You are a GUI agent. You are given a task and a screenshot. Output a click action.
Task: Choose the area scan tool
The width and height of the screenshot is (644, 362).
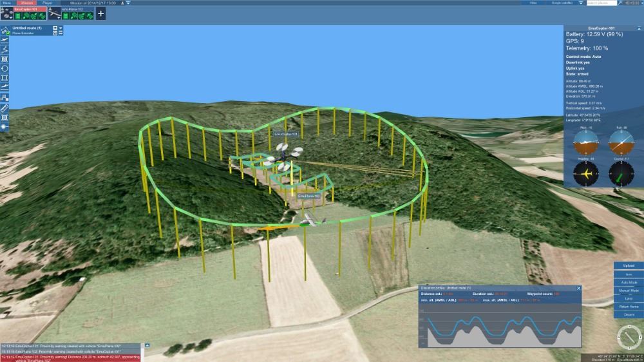(5, 59)
